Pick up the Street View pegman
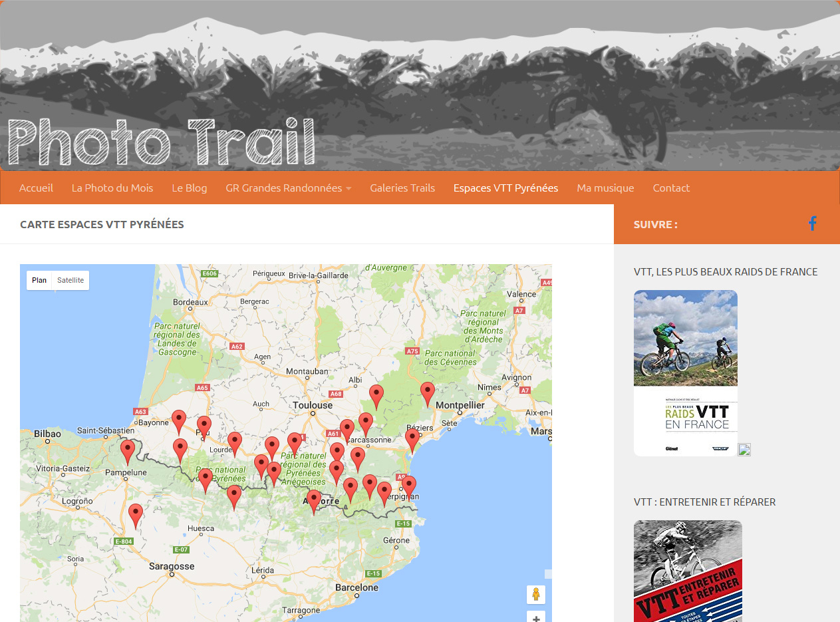 pyautogui.click(x=536, y=595)
